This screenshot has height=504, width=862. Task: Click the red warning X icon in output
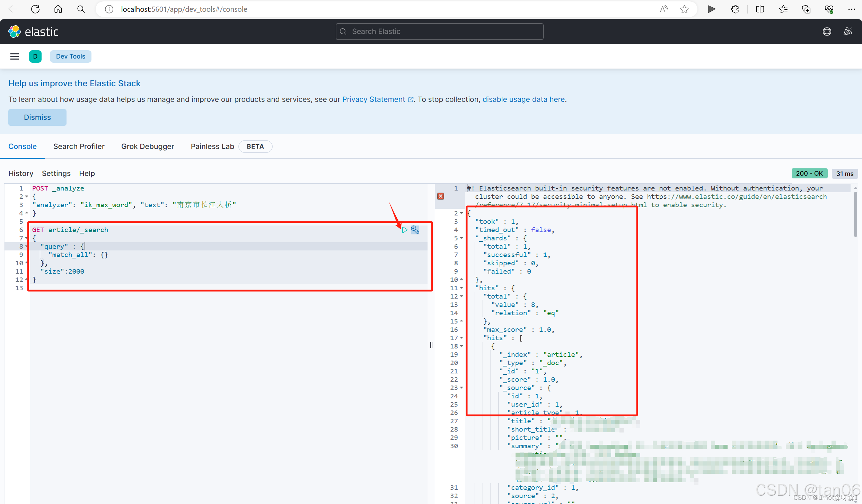click(441, 196)
